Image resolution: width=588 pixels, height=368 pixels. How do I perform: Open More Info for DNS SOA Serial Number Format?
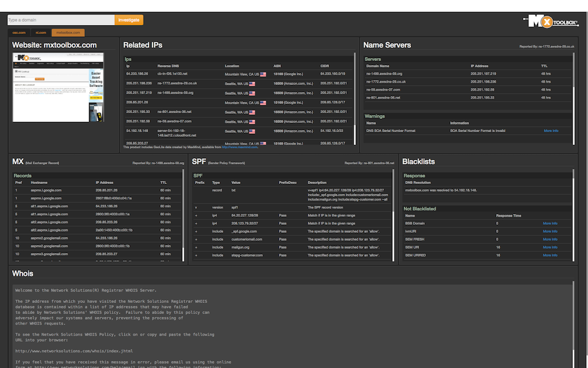[x=551, y=131]
